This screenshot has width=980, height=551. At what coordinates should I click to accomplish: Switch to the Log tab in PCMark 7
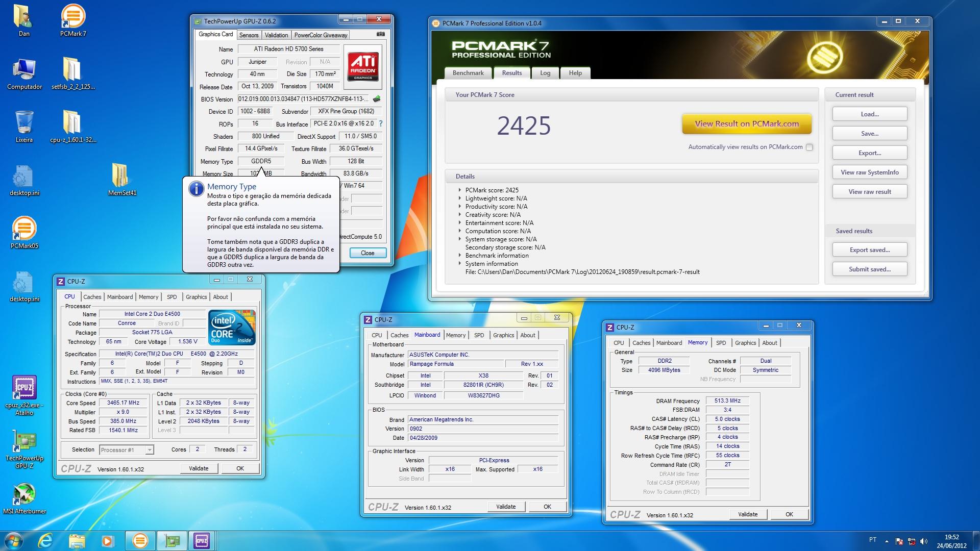click(x=545, y=73)
